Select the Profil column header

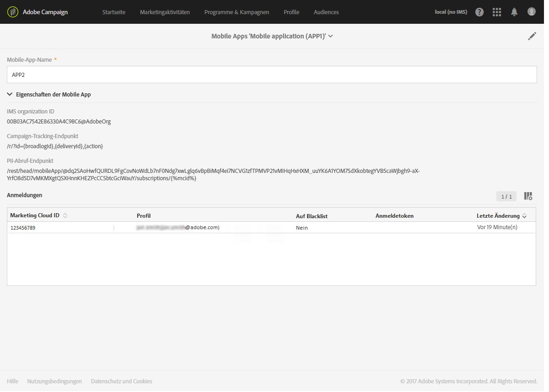point(144,216)
